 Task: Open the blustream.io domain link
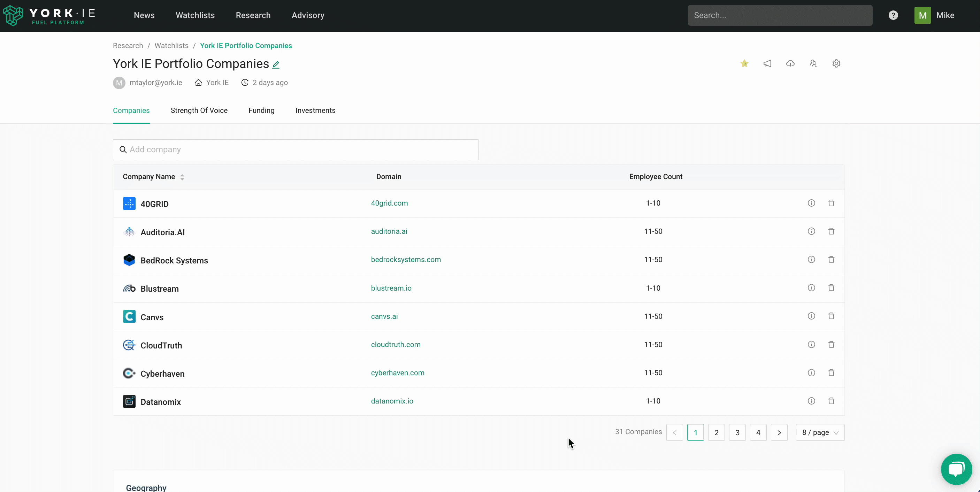pos(391,288)
